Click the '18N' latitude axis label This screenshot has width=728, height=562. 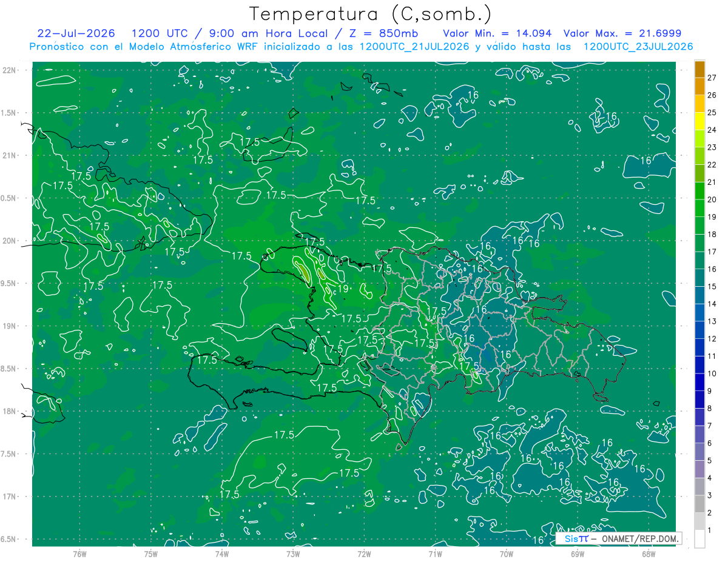[x=9, y=411]
